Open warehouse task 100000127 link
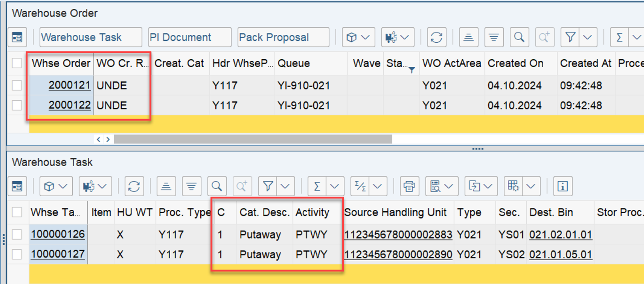 [x=58, y=254]
